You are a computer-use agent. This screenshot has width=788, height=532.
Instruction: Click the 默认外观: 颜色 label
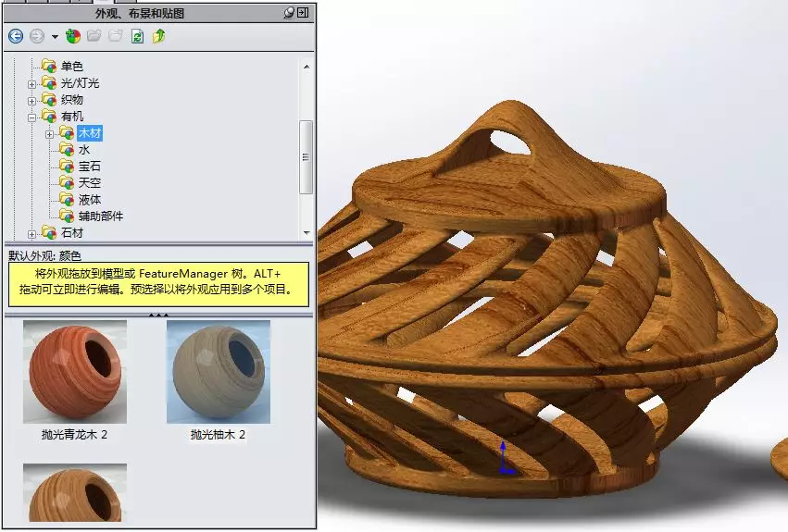pyautogui.click(x=44, y=255)
